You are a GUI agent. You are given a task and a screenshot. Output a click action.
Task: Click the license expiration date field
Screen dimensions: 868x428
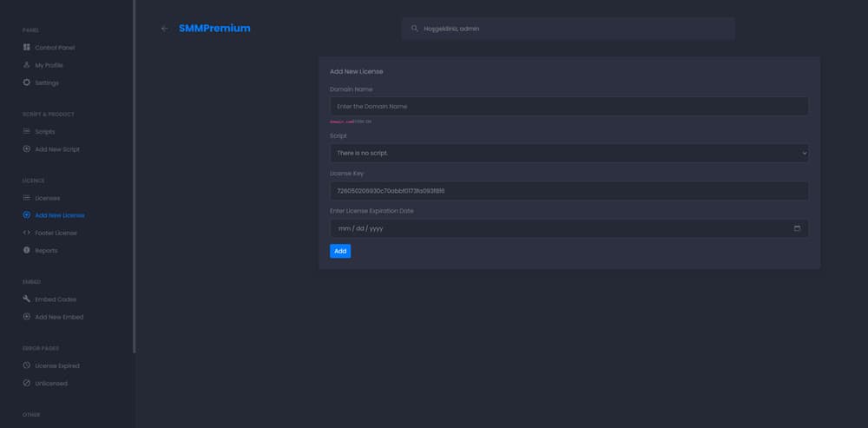pos(569,228)
